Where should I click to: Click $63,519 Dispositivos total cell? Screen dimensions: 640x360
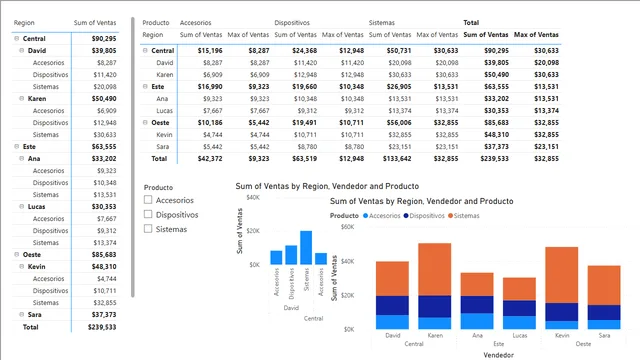[x=304, y=158]
